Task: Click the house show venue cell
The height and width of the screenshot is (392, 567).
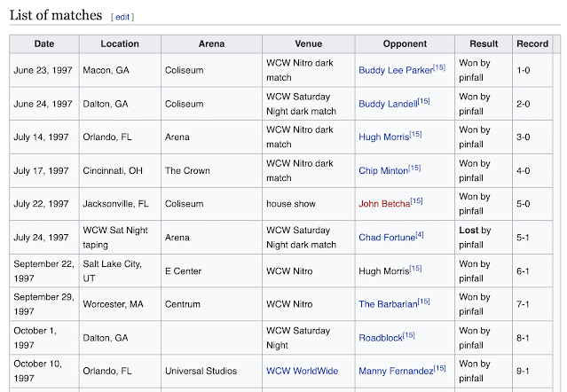Action: pyautogui.click(x=309, y=204)
